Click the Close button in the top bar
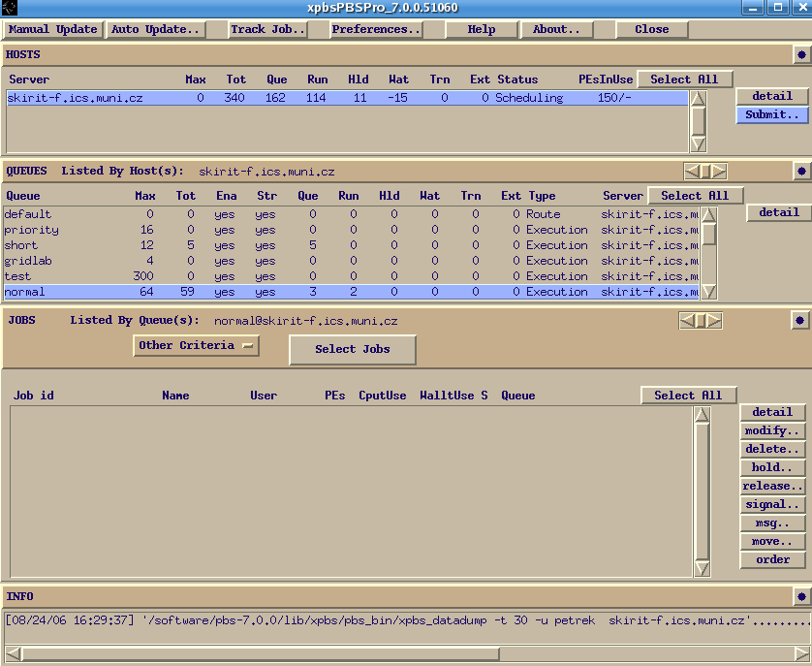812x666 pixels. [x=651, y=29]
